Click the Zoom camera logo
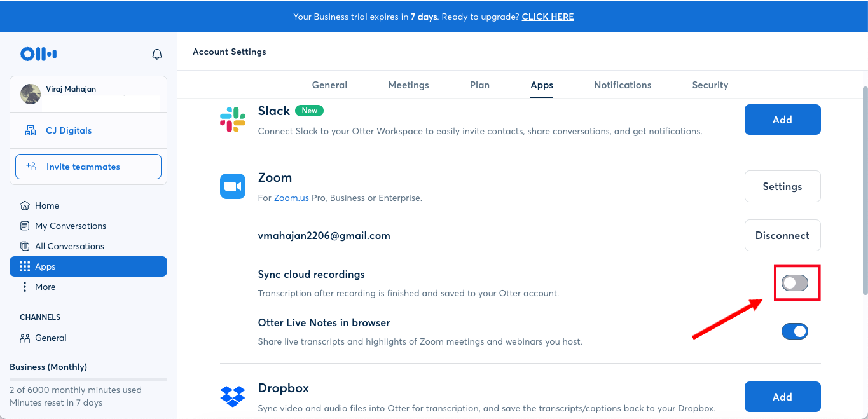 click(233, 186)
